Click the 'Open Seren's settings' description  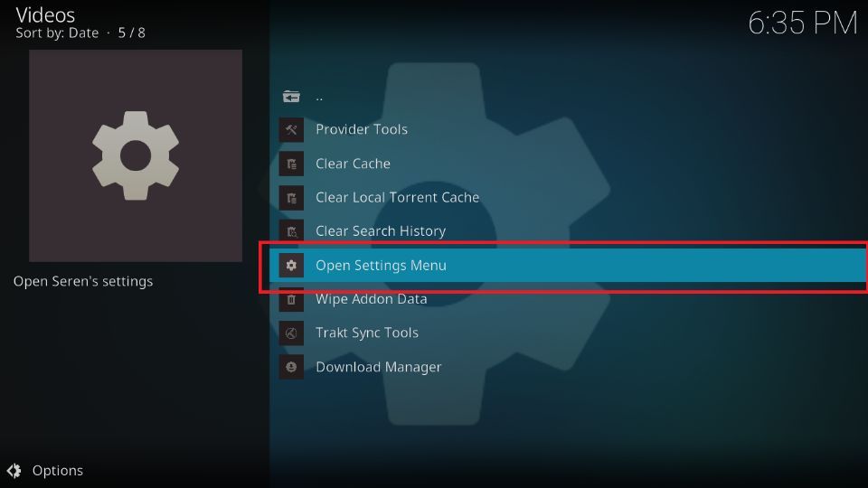pyautogui.click(x=83, y=282)
